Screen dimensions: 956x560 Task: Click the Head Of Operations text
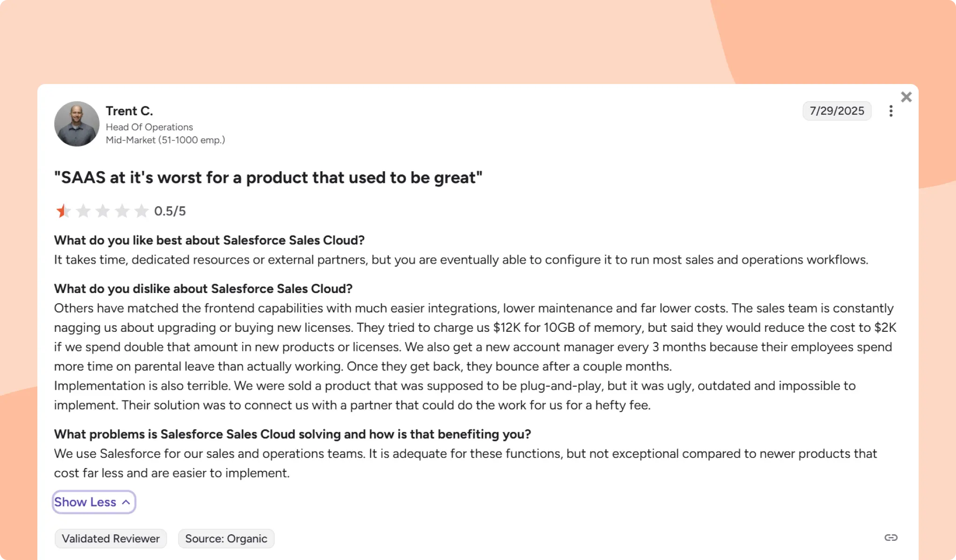click(x=149, y=127)
